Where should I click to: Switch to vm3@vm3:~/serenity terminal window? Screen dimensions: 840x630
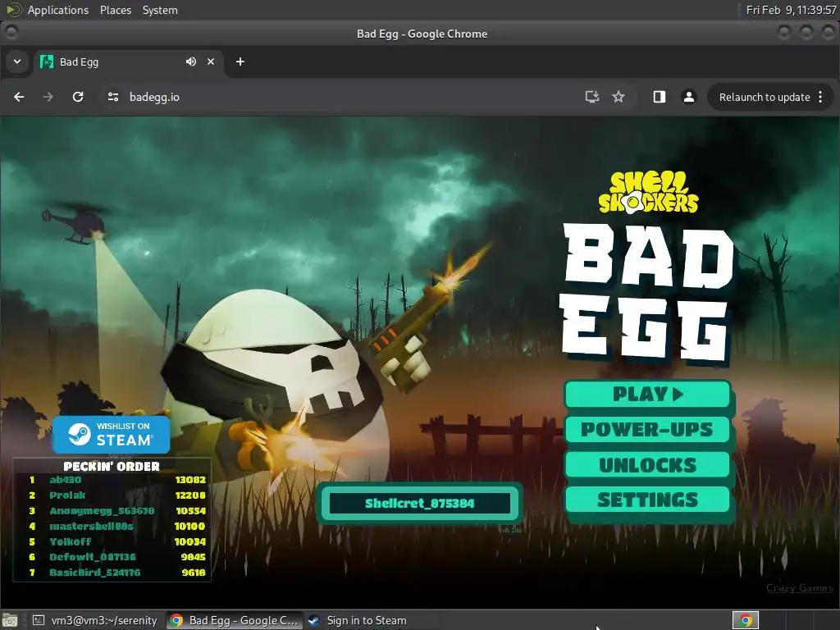click(x=95, y=620)
